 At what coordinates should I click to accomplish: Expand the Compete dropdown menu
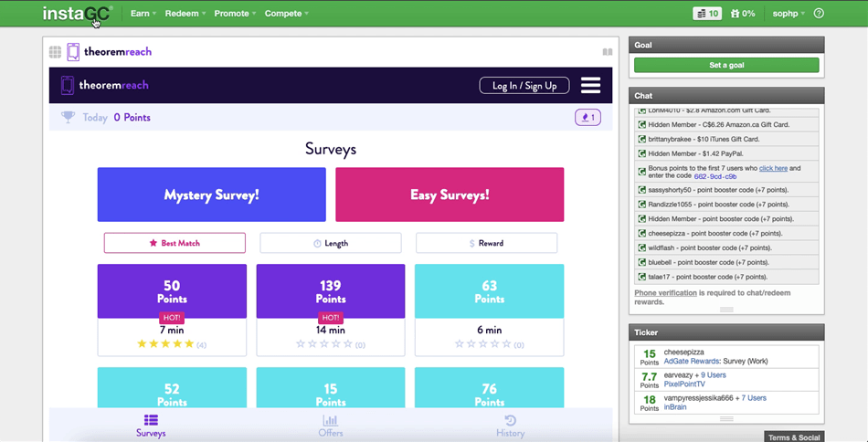[287, 14]
